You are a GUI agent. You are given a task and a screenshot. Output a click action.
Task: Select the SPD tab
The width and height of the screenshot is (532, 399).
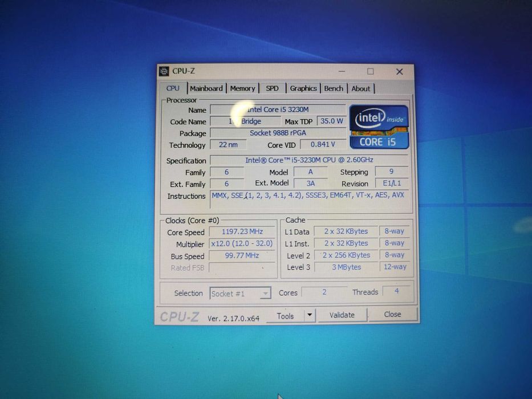273,88
